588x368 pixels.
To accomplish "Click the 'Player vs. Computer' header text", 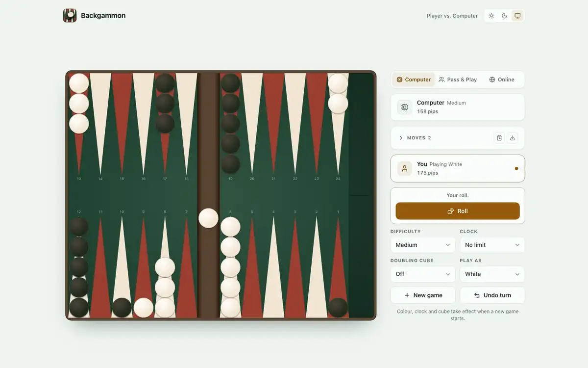I will pos(452,16).
